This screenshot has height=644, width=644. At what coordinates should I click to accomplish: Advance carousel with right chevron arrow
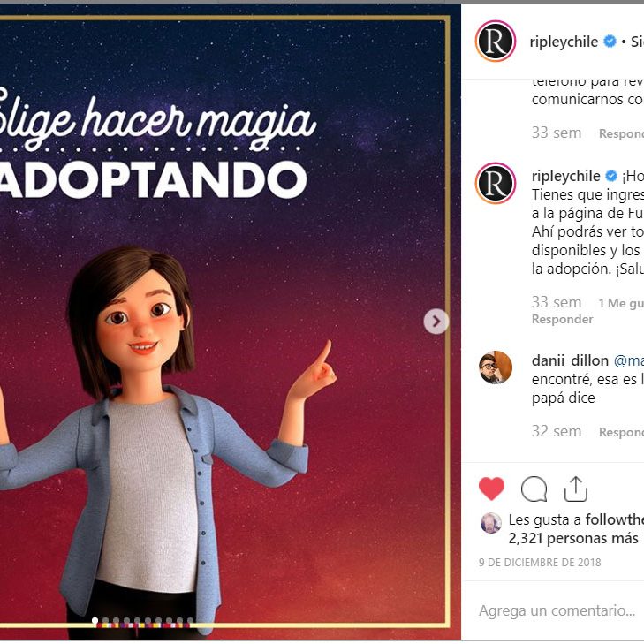click(436, 322)
